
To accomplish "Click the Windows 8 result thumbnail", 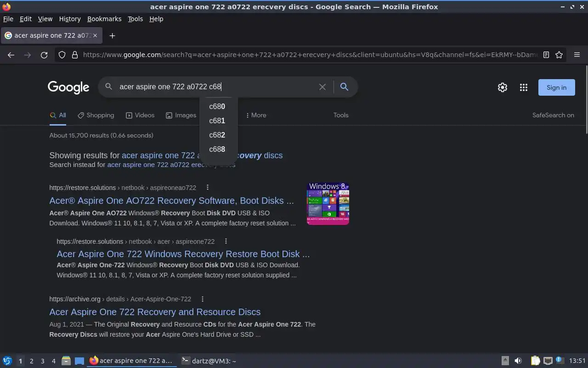I will tap(328, 204).
